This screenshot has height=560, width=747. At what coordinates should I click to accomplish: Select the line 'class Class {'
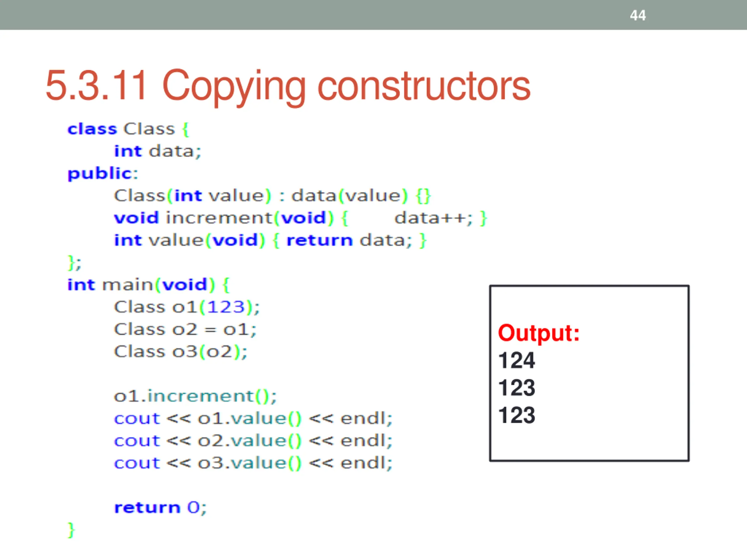coord(128,129)
